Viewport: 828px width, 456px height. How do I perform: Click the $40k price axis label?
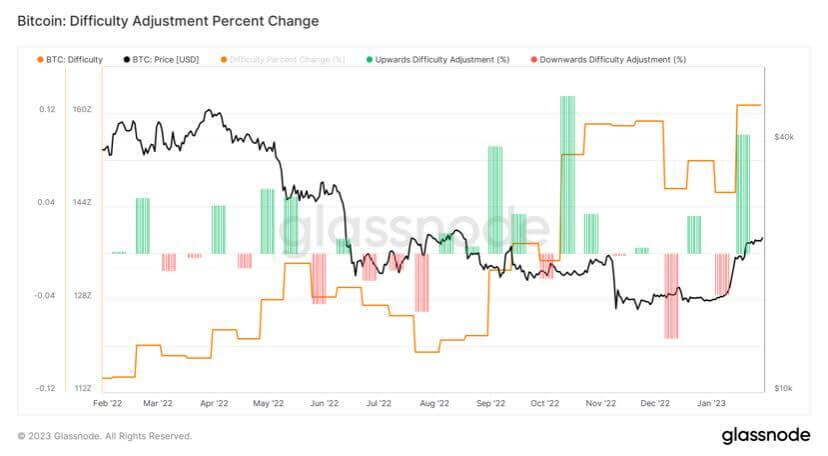click(x=784, y=137)
